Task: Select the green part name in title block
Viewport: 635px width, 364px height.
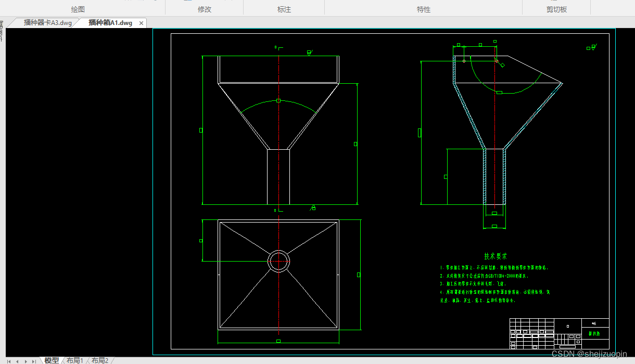Action: click(x=594, y=334)
